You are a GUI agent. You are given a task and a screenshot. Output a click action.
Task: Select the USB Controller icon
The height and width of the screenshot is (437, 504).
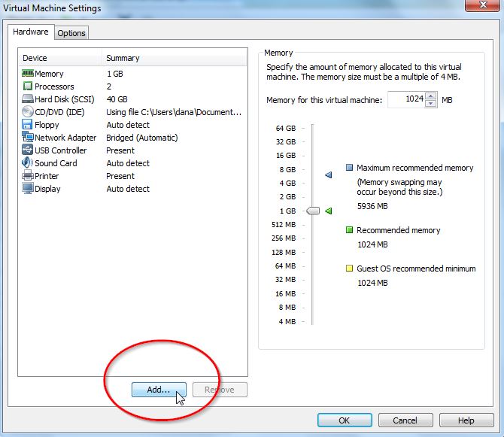27,150
